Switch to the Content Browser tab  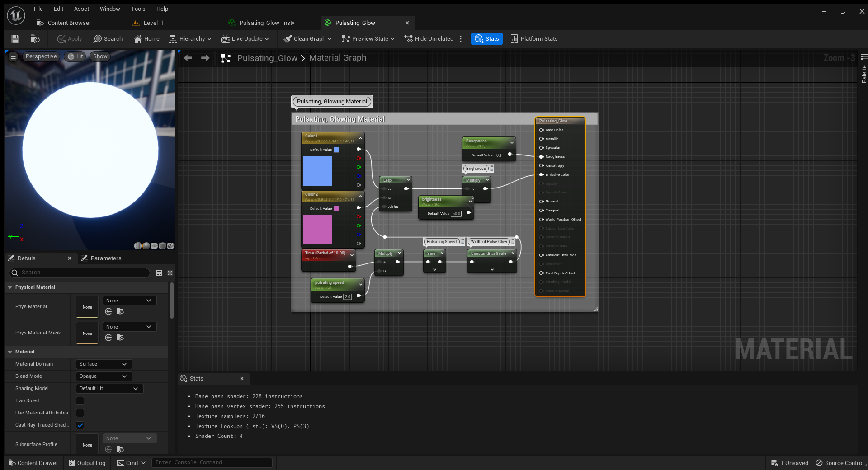[64, 23]
